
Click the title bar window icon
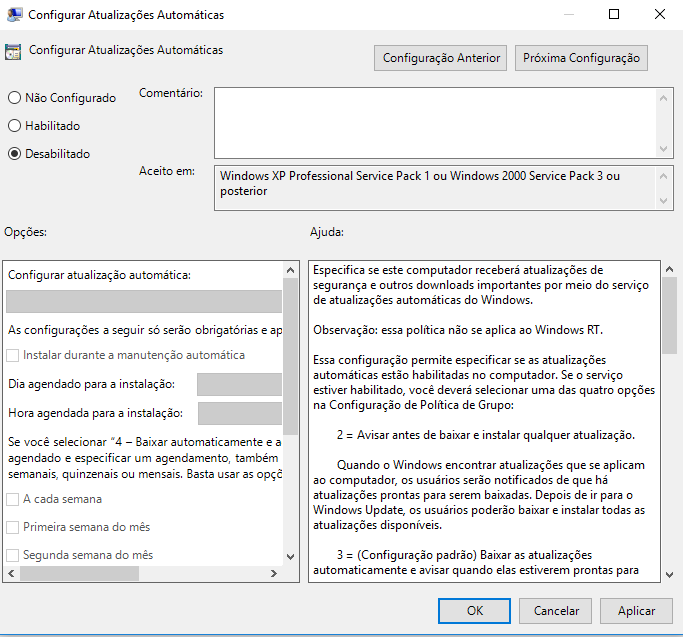click(14, 14)
